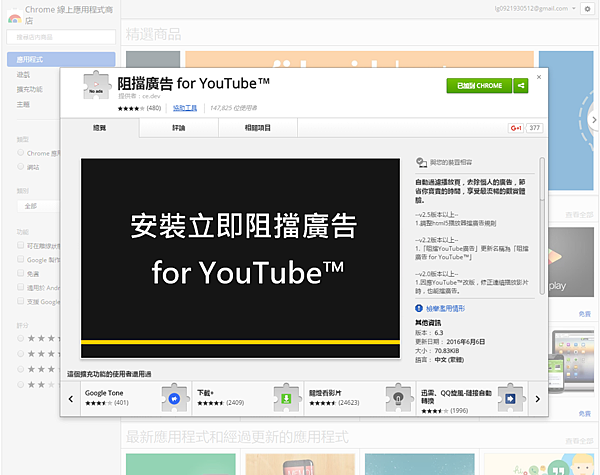This screenshot has height=475, width=600.
Task: Check the 免費 feature checkbox
Action: click(x=21, y=273)
